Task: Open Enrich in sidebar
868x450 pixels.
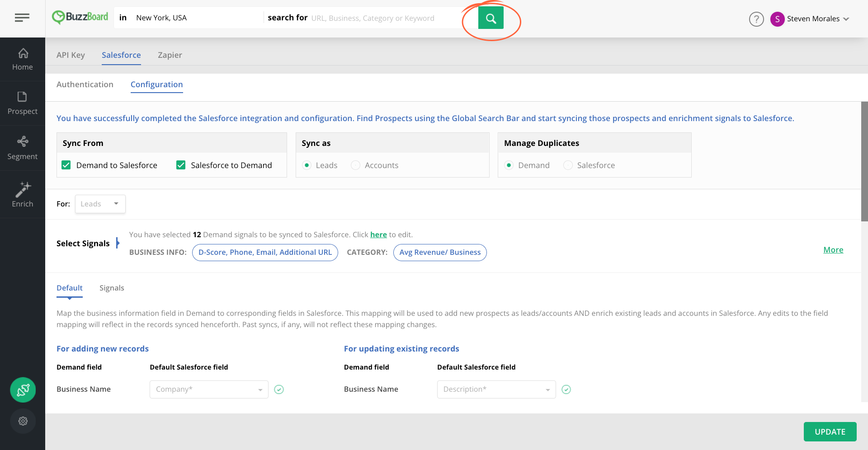Action: click(x=23, y=195)
